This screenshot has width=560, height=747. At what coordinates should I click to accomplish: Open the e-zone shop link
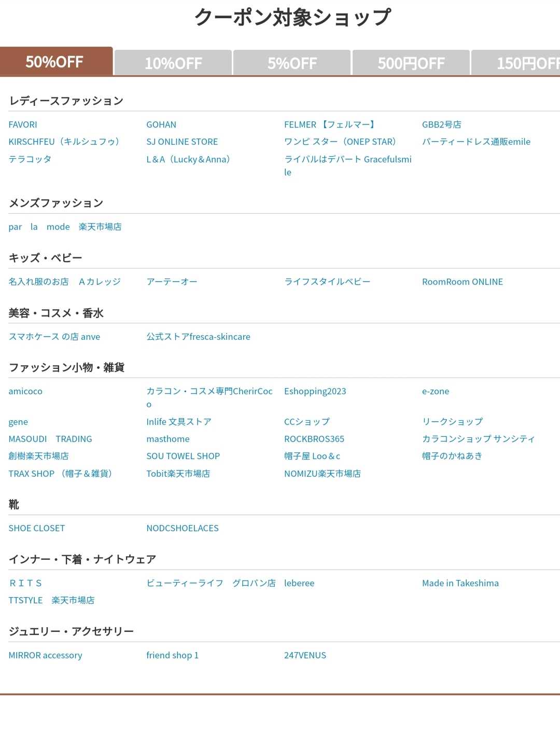tap(436, 391)
